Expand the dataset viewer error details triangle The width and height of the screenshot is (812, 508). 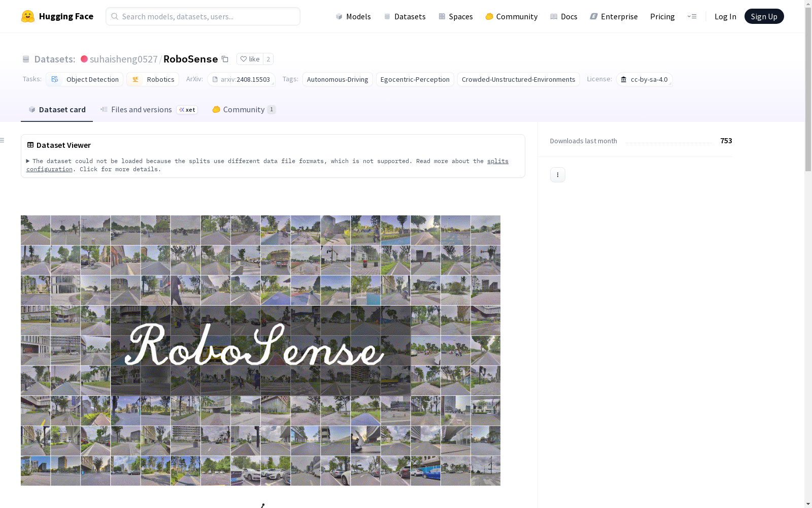[28, 161]
